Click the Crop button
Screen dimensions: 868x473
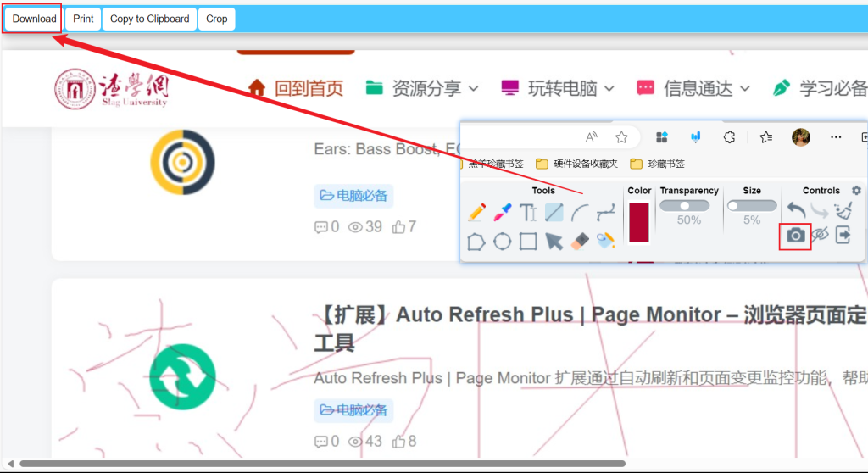pos(216,19)
